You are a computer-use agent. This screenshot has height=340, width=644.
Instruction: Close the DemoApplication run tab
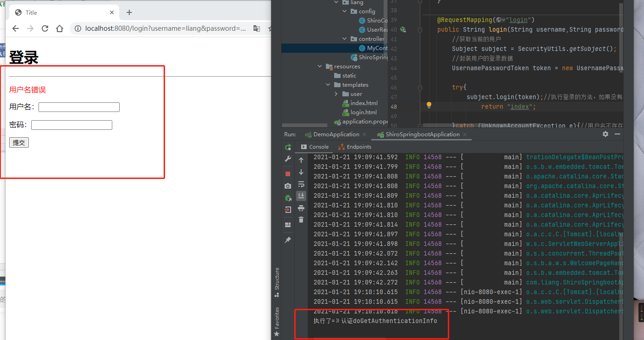click(x=364, y=134)
